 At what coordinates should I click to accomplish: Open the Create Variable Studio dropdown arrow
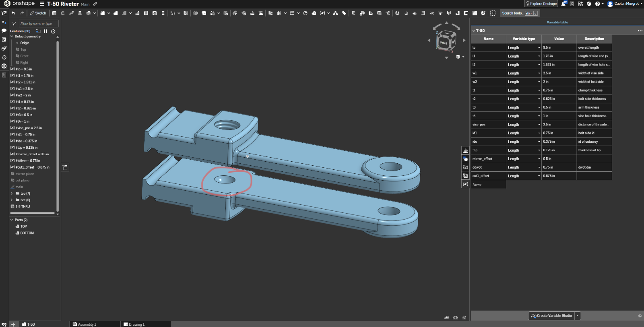pyautogui.click(x=578, y=316)
